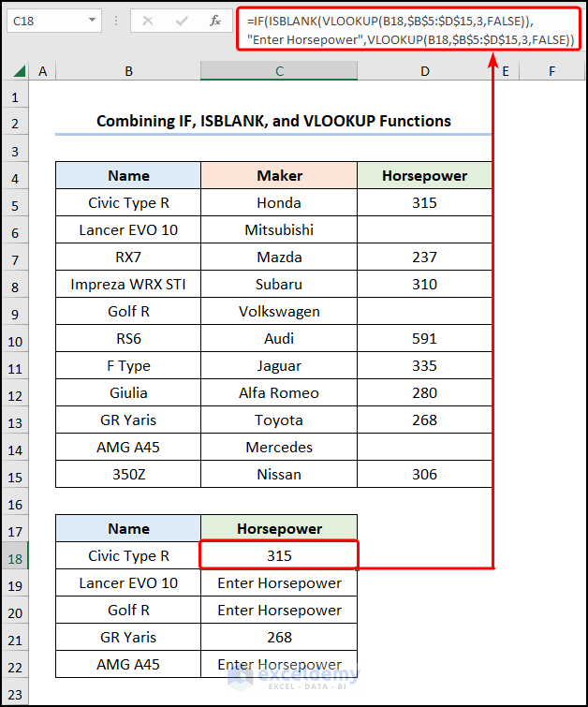Click the 'Horsepower' header in row 17

pos(279,528)
